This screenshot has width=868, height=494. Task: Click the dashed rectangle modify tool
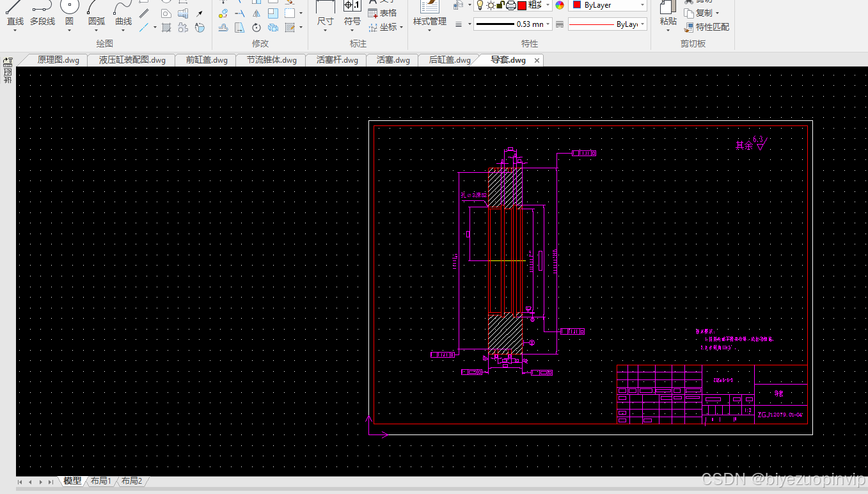point(290,13)
